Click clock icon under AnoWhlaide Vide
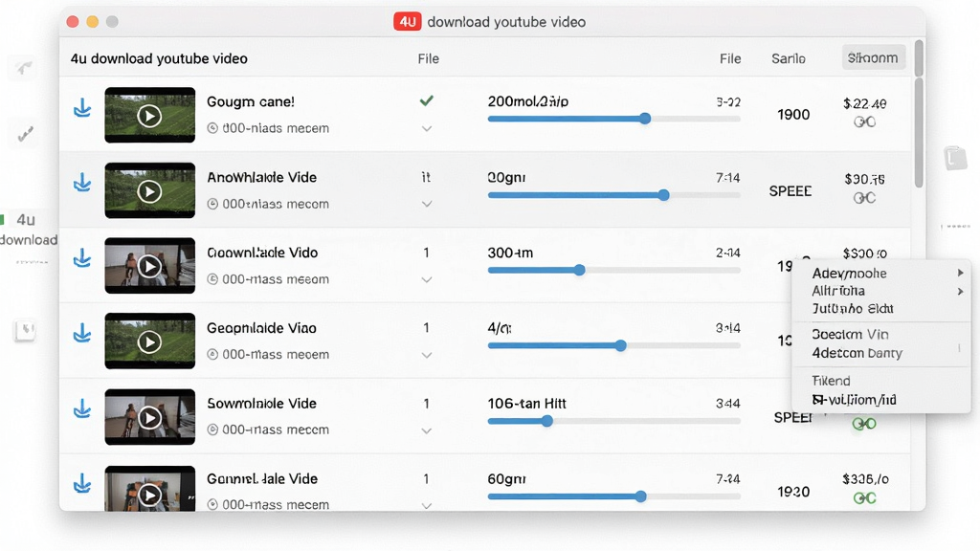 [x=212, y=204]
